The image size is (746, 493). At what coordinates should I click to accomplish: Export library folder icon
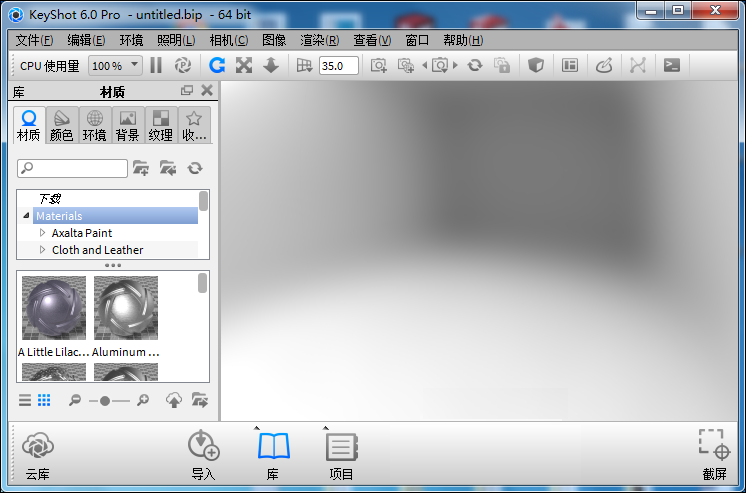pyautogui.click(x=200, y=400)
